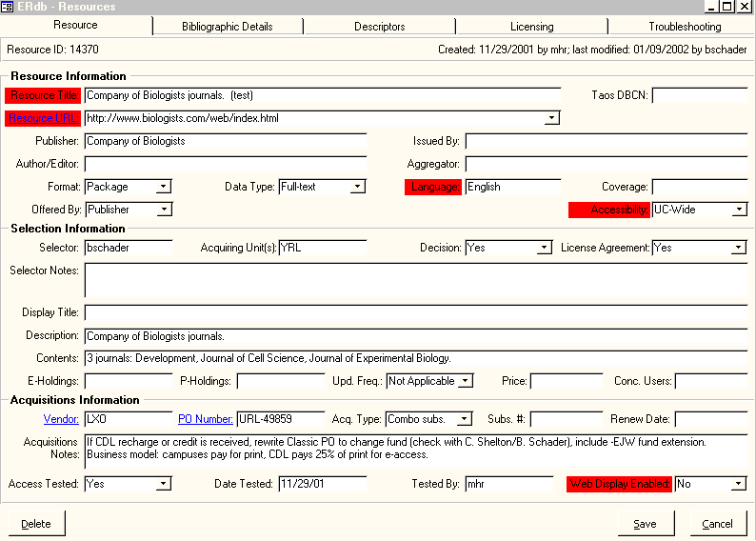This screenshot has height=541, width=756.
Task: Switch to the Bibliographic Details tab
Action: 227,27
